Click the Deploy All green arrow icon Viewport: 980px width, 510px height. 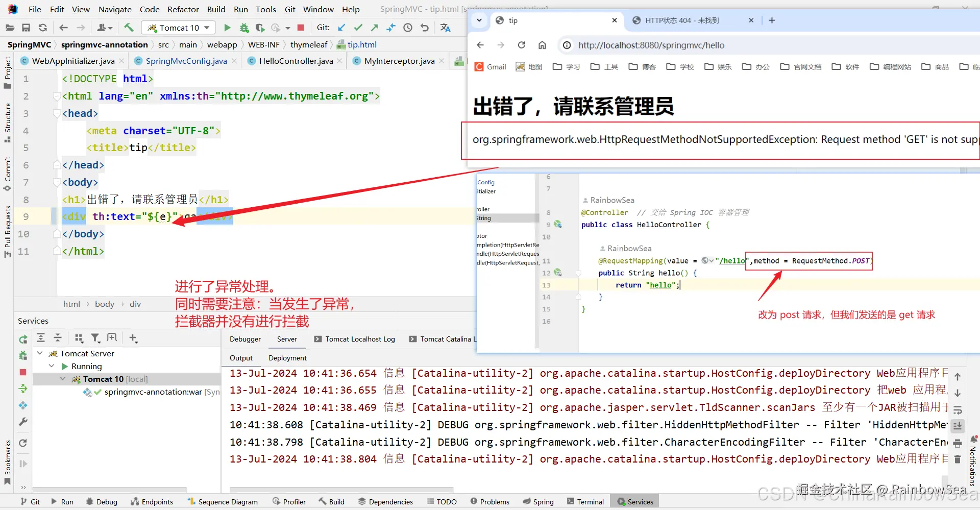(x=23, y=388)
